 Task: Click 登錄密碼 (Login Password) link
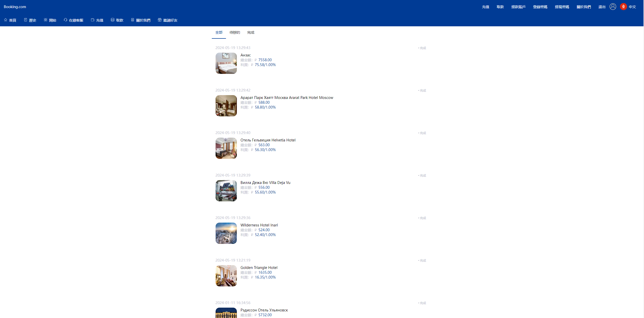click(x=540, y=7)
